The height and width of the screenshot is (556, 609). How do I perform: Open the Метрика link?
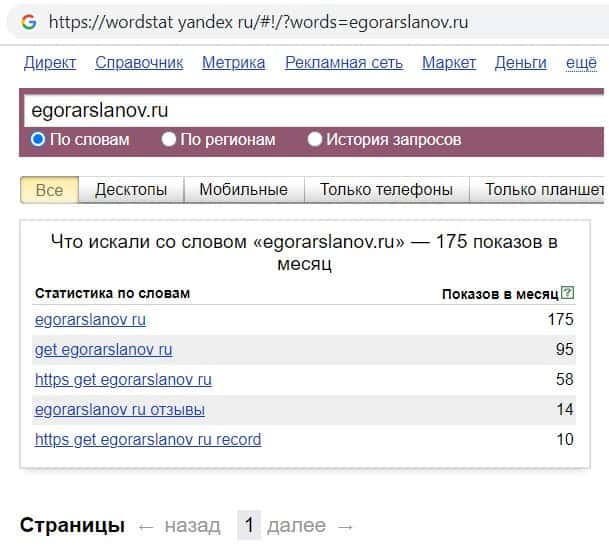point(233,63)
